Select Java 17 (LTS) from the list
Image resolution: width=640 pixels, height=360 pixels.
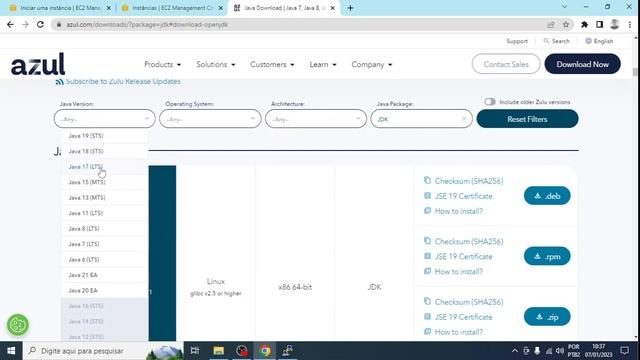point(104,167)
